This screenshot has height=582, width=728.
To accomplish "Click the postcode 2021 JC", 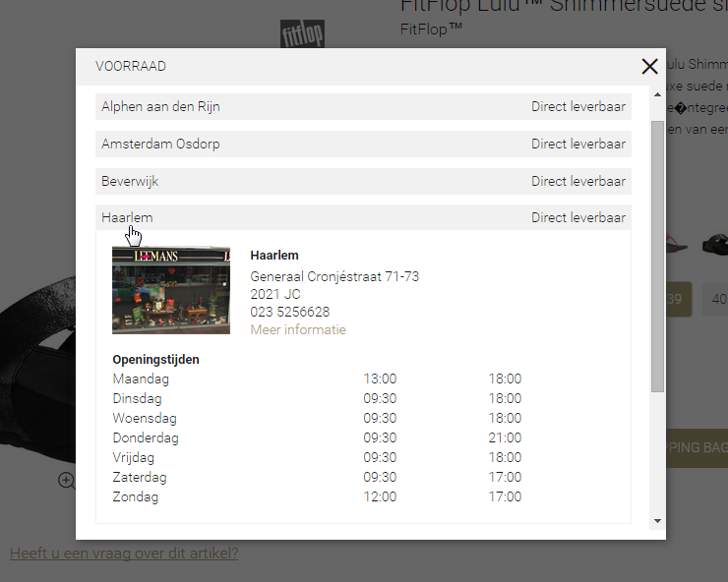I will click(275, 294).
